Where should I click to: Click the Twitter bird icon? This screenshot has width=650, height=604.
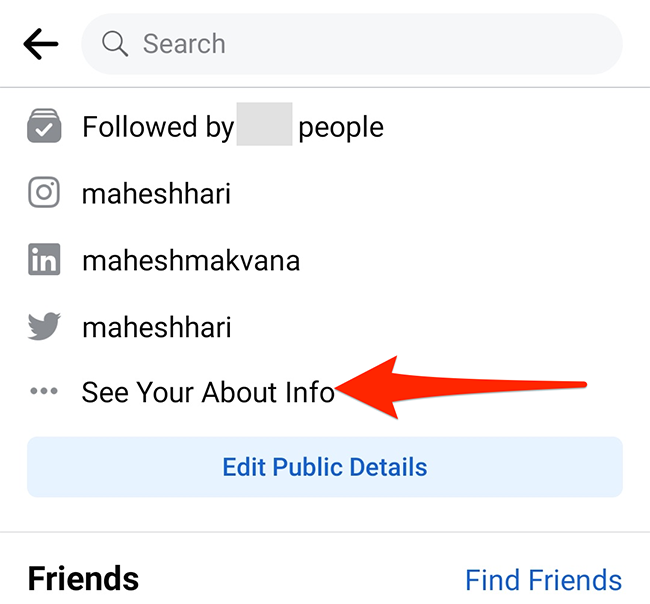coord(44,326)
